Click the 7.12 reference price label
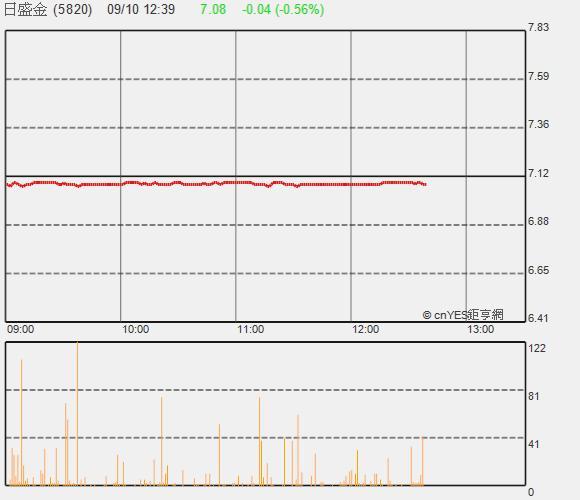The image size is (580, 500). tap(539, 173)
